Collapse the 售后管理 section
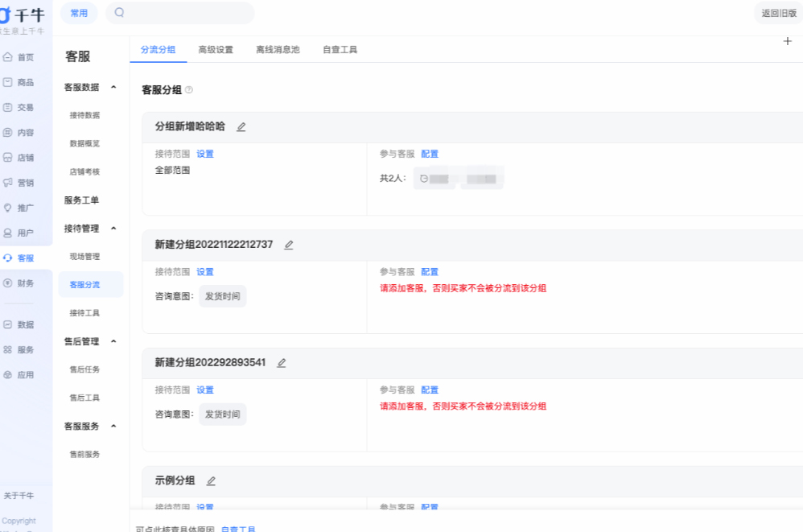 113,340
